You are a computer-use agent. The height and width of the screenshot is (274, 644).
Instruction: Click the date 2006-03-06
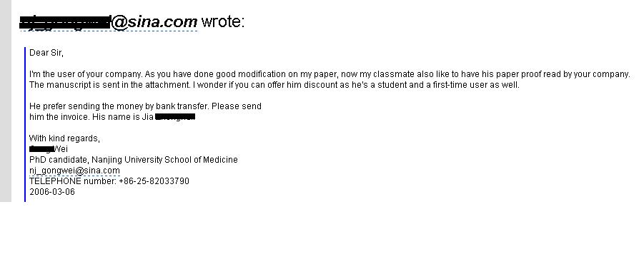[52, 191]
